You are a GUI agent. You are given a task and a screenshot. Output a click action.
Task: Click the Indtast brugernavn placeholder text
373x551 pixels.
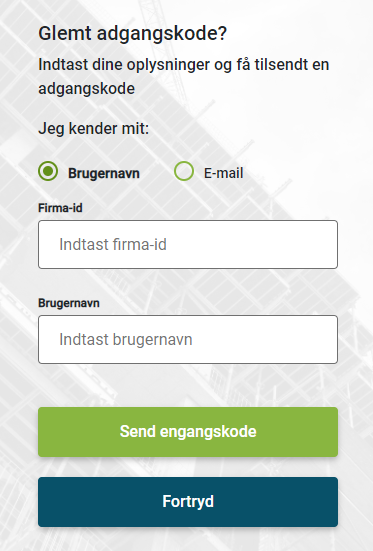point(126,340)
